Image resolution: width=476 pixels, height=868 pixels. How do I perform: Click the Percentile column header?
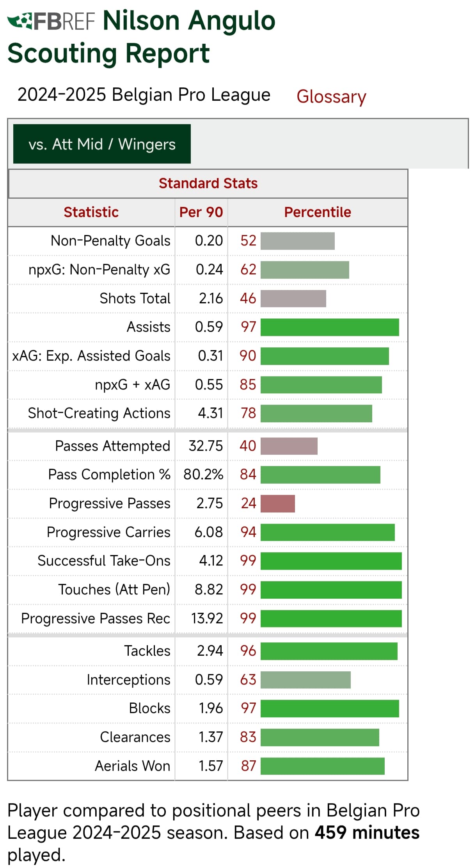pyautogui.click(x=318, y=212)
